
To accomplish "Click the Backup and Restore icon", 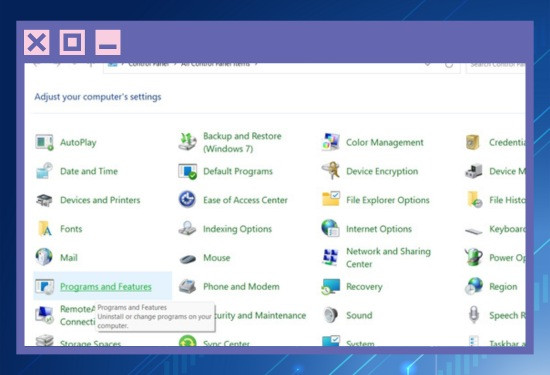I will [x=187, y=142].
